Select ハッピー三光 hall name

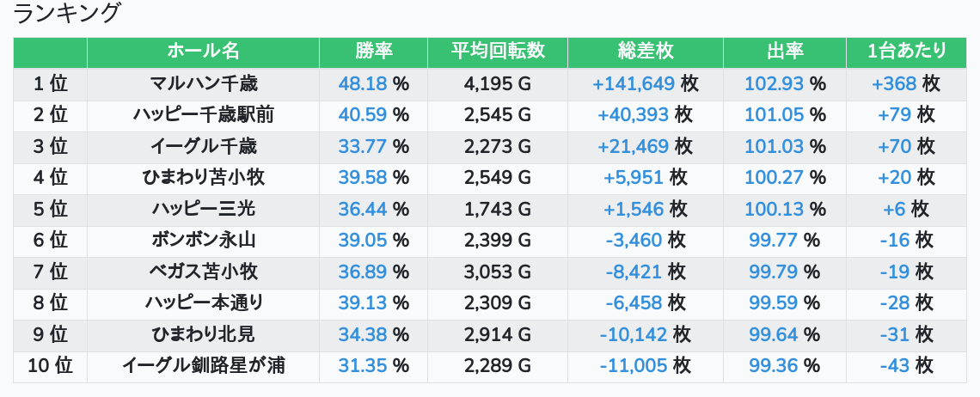pos(203,209)
